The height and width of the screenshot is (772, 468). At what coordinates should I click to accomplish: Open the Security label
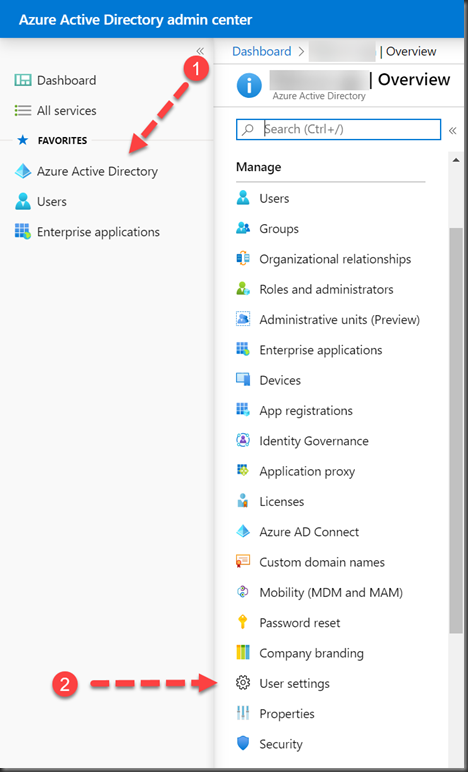(x=281, y=744)
